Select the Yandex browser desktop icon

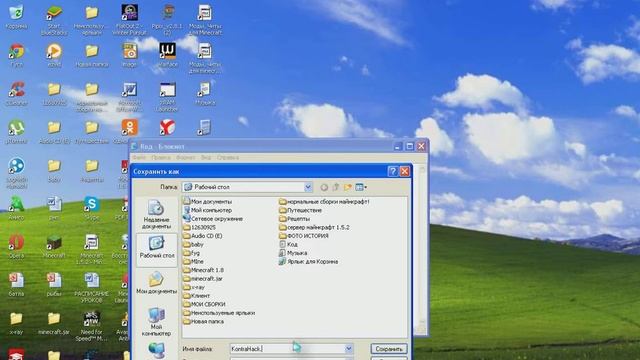[167, 128]
